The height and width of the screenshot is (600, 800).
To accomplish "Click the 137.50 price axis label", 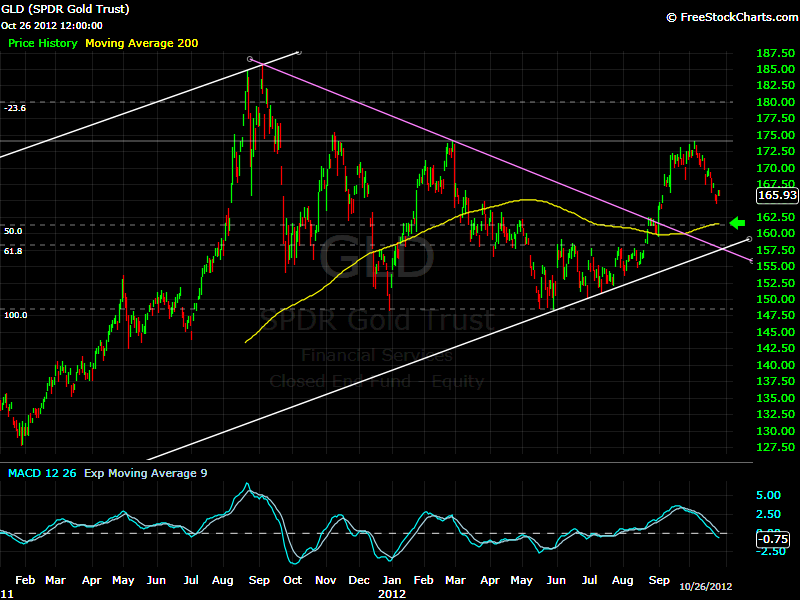I will pos(776,381).
